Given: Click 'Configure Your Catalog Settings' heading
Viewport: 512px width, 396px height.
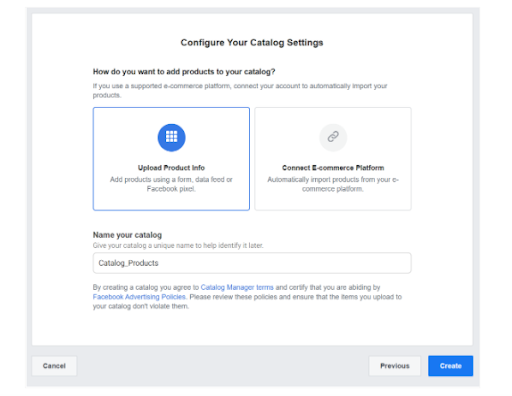Looking at the screenshot, I should pos(252,43).
